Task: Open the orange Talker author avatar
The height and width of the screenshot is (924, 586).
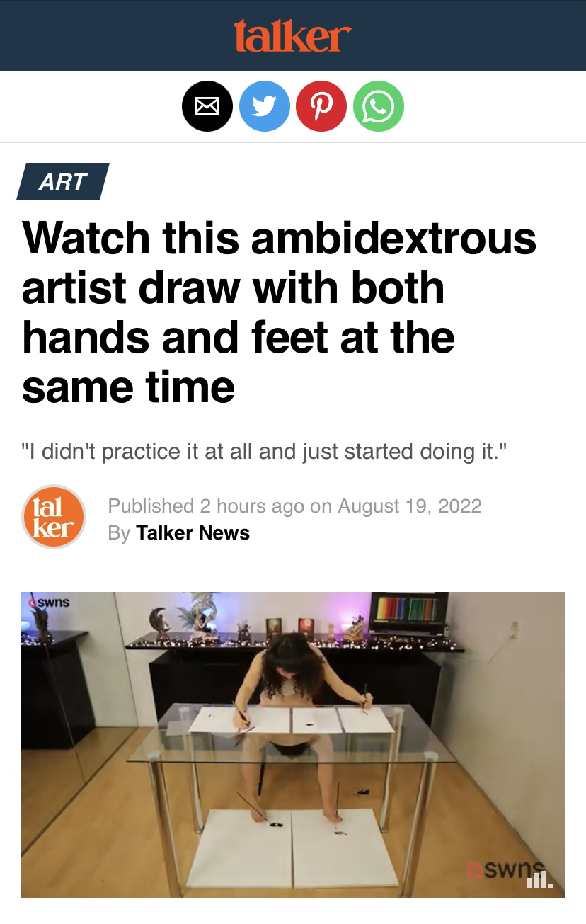Action: point(54,517)
